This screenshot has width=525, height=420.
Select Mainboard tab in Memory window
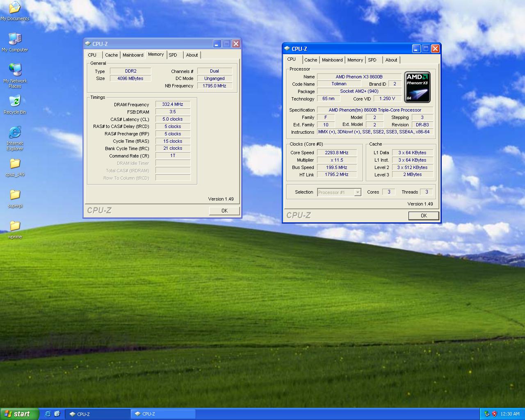pyautogui.click(x=133, y=55)
